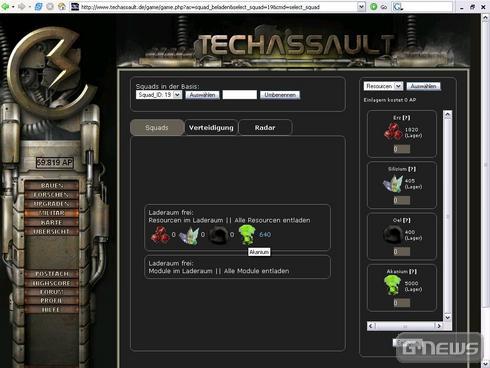This screenshot has height=368, width=490.
Task: Expand the Resourcen dropdown on right panel
Action: pos(398,86)
